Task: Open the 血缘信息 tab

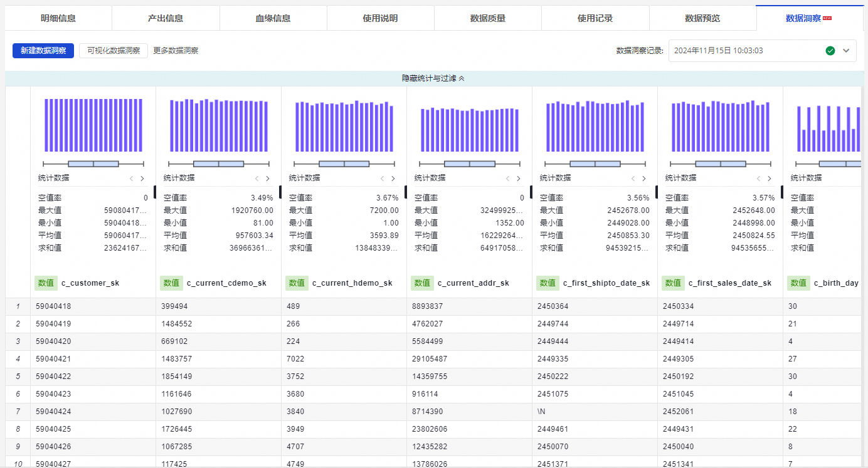Action: 273,18
